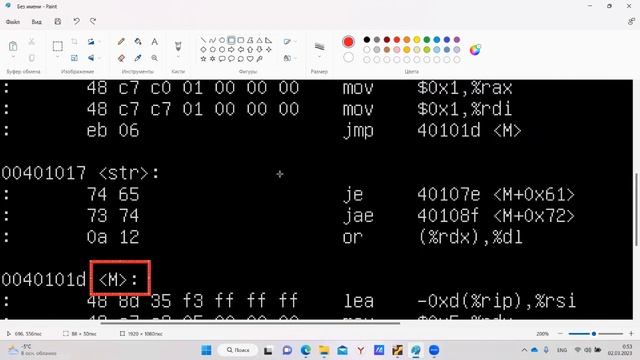Click the Redo arrow
Viewport: 640px width, 360px height.
[93, 22]
